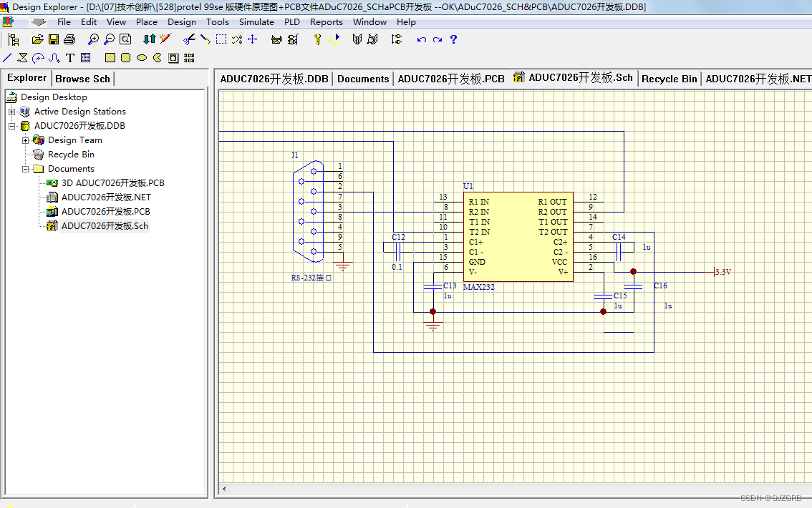Select ADUC7026开发板.NET in document tree
812x508 pixels.
[106, 197]
